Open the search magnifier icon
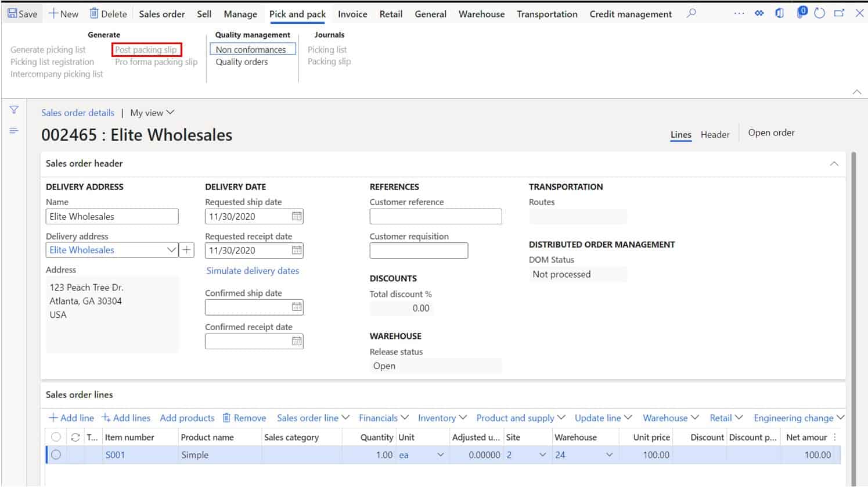Image resolution: width=868 pixels, height=487 pixels. (x=690, y=13)
